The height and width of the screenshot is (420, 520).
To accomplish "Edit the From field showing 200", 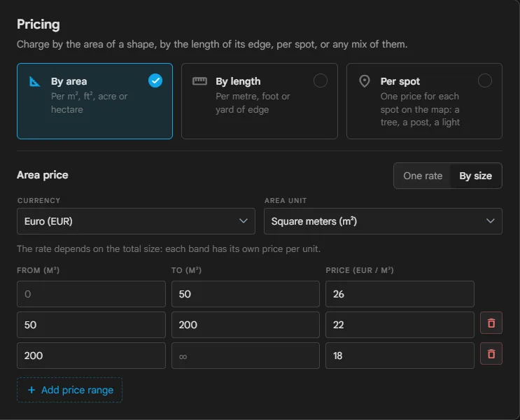I will click(91, 356).
